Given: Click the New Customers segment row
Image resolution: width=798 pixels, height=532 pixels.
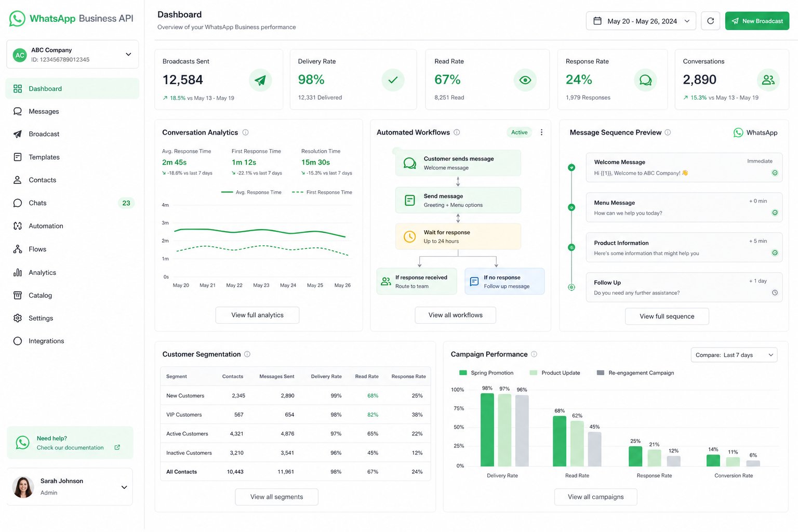Looking at the screenshot, I should pos(295,395).
